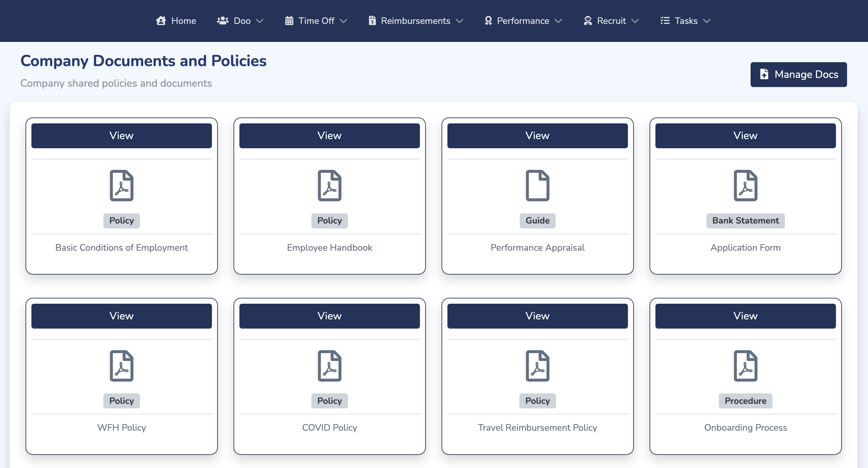Click the Home house icon
Screen dimensions: 868x468
(x=161, y=21)
